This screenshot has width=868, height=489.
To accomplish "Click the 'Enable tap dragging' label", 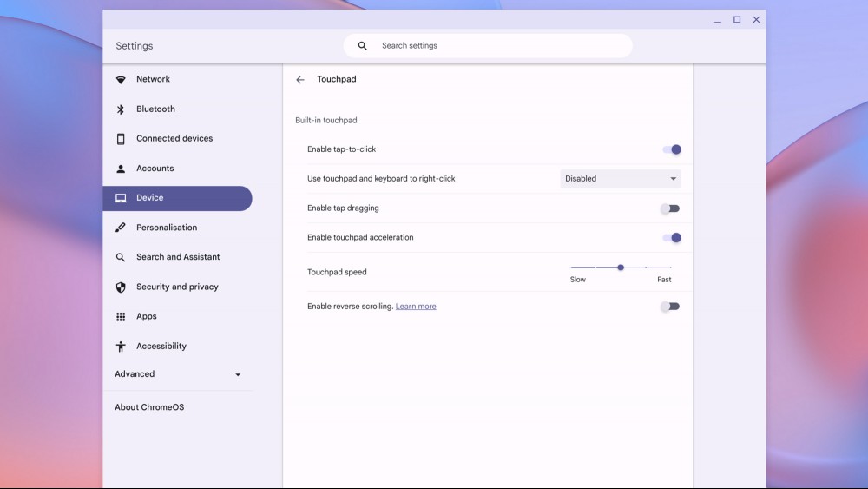I will coord(343,208).
